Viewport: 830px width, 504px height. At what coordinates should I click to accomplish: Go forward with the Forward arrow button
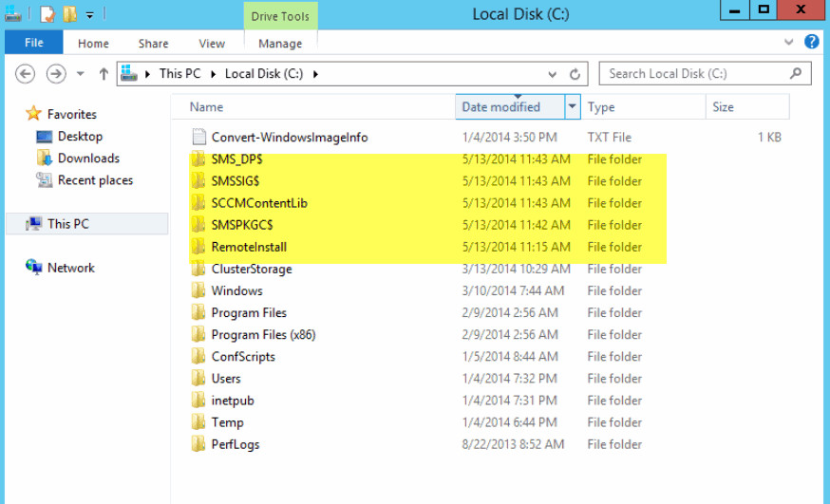[56, 73]
